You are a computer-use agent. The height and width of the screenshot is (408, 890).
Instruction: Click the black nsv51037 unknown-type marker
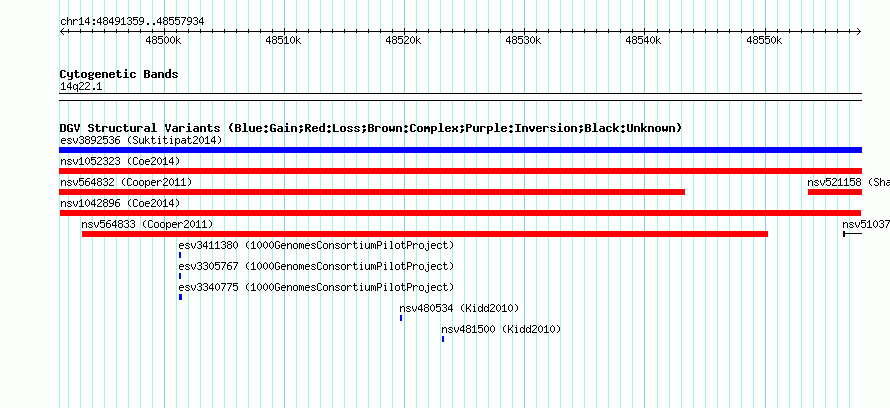pos(853,234)
